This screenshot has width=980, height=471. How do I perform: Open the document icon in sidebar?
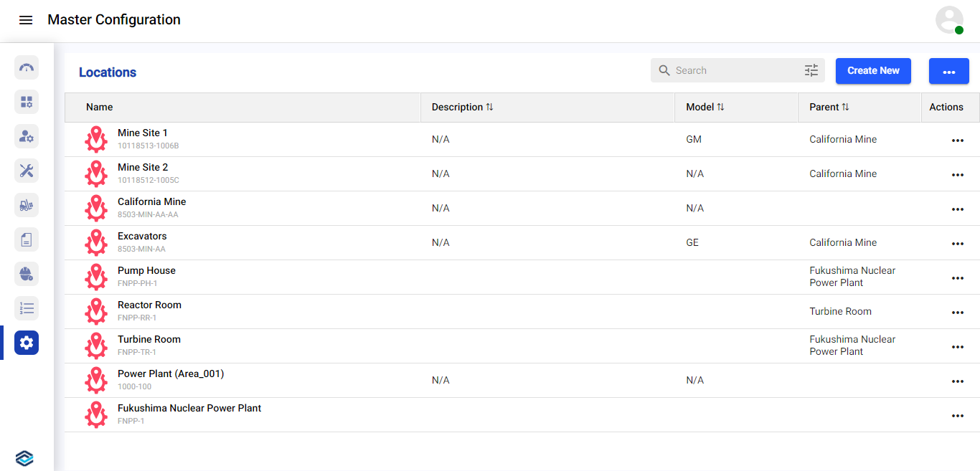(27, 239)
